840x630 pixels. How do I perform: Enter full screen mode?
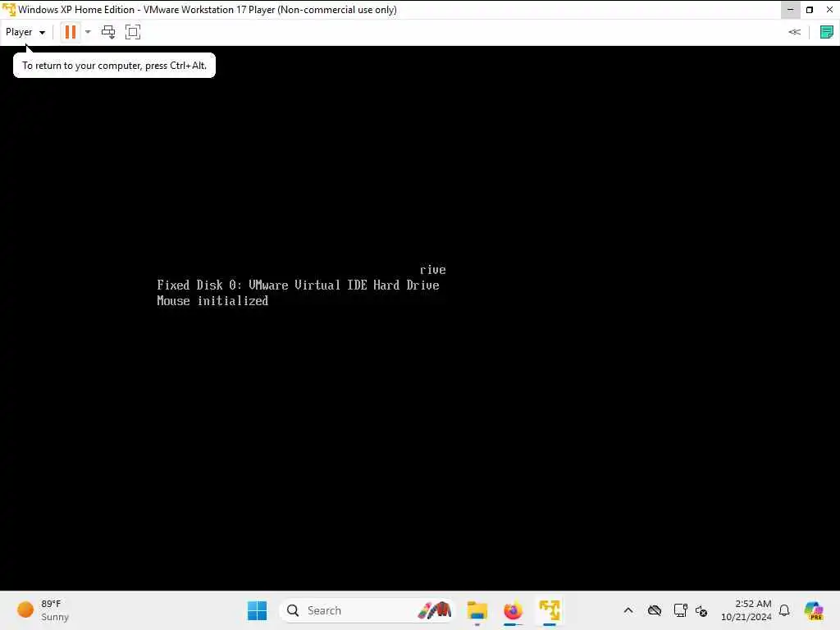click(x=133, y=32)
